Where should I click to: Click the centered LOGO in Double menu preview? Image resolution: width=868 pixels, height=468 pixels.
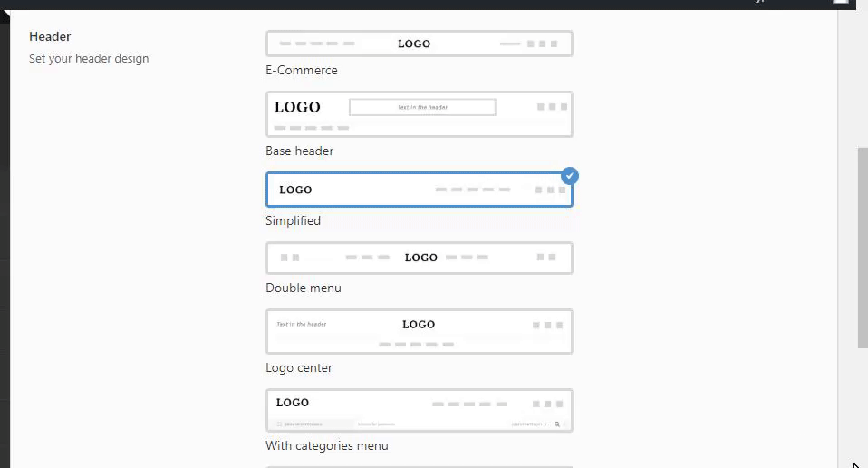point(420,258)
